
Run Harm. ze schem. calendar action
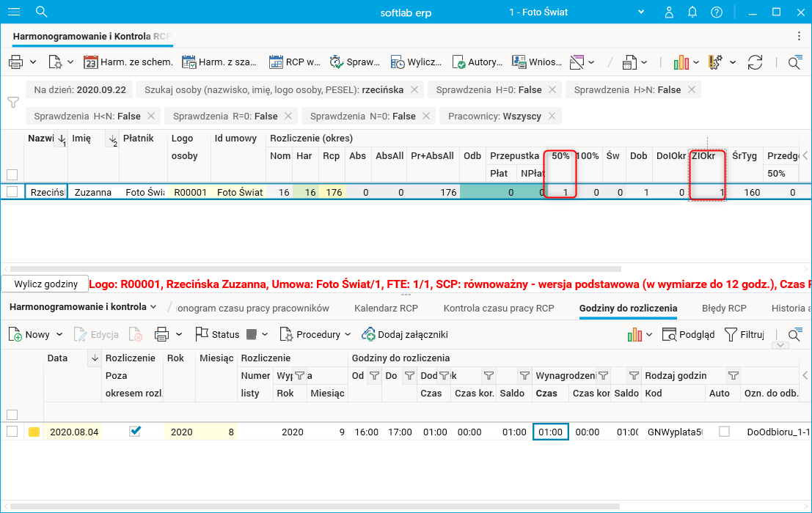point(128,62)
